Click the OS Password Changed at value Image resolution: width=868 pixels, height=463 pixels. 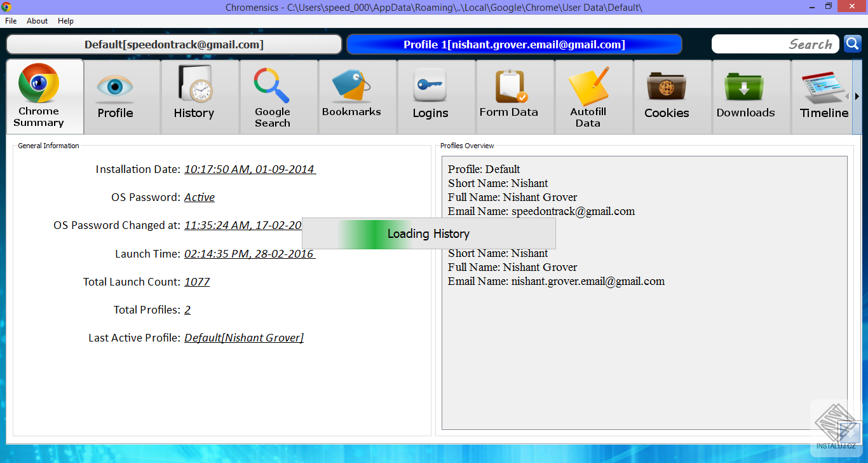tap(243, 225)
